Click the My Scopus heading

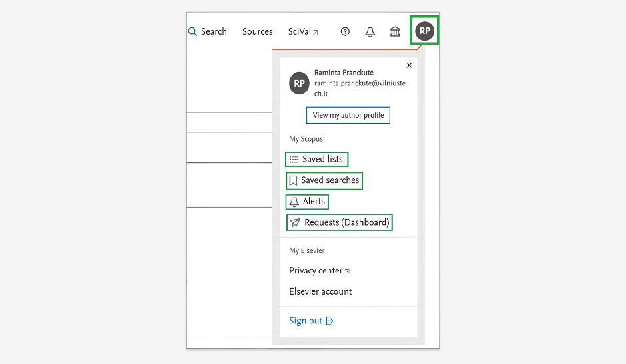click(306, 139)
